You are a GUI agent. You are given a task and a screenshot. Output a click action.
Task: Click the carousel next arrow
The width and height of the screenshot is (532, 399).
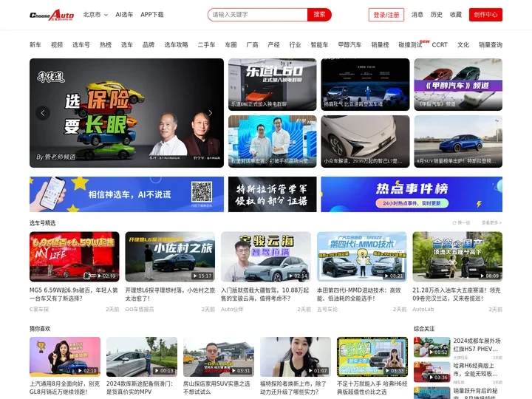[211, 113]
